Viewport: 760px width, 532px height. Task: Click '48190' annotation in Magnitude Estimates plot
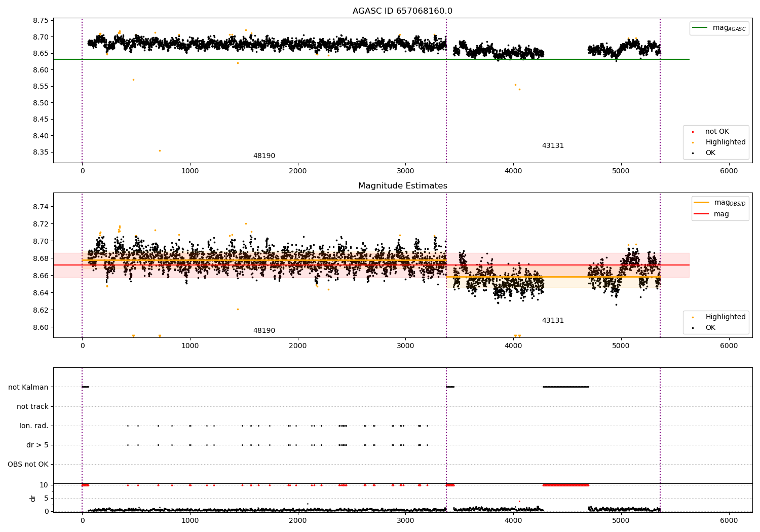point(264,331)
